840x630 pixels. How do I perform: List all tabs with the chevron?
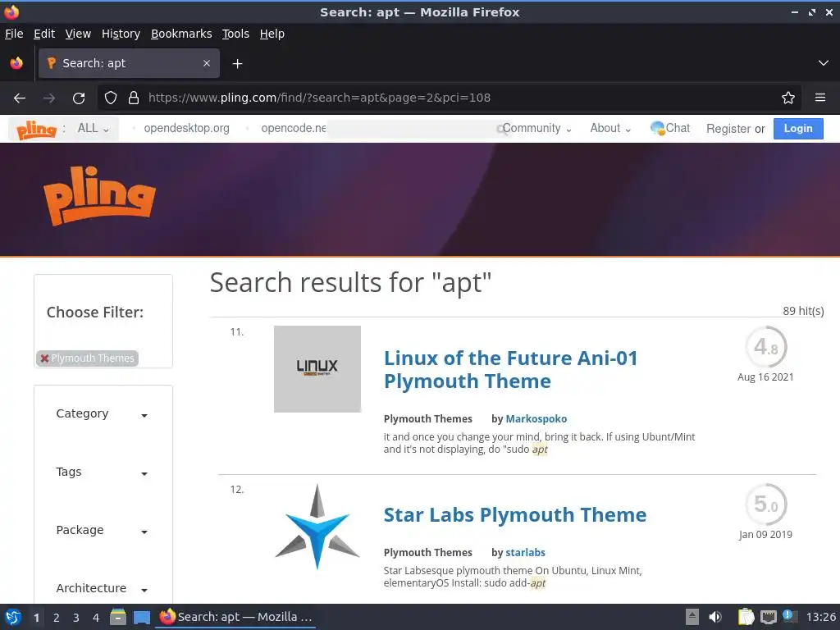(824, 63)
